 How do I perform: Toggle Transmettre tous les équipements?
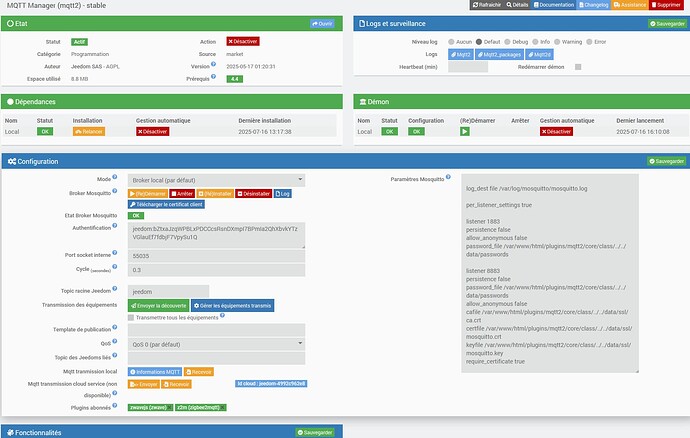click(131, 317)
